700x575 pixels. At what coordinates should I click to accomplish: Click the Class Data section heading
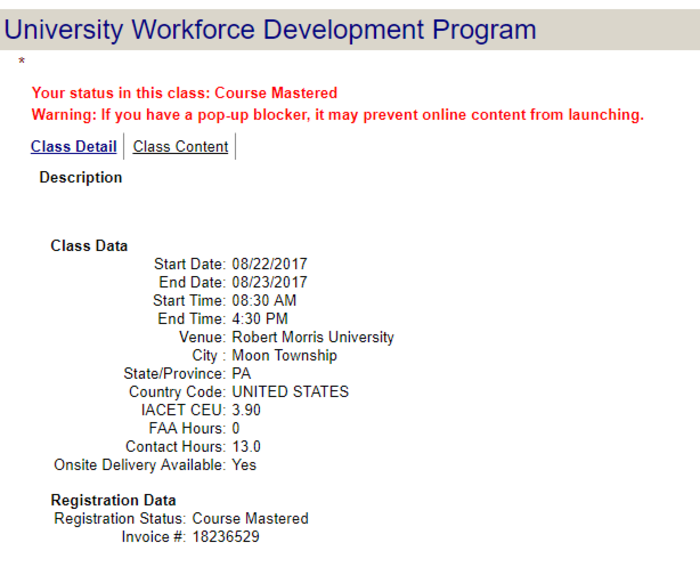(x=89, y=246)
